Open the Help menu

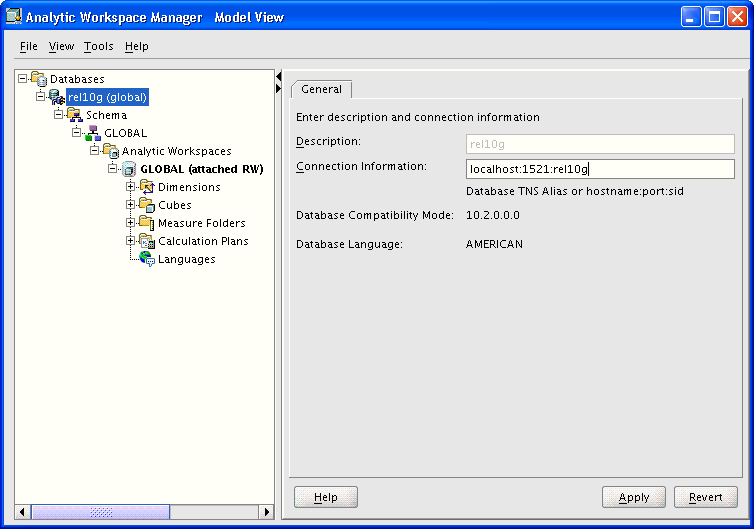pyautogui.click(x=137, y=46)
